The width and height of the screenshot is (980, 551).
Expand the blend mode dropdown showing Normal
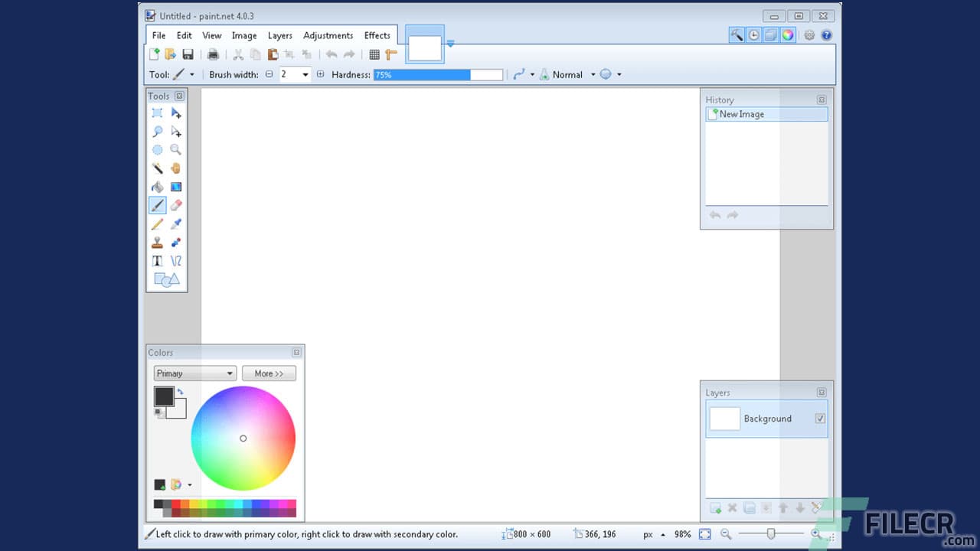(x=593, y=74)
